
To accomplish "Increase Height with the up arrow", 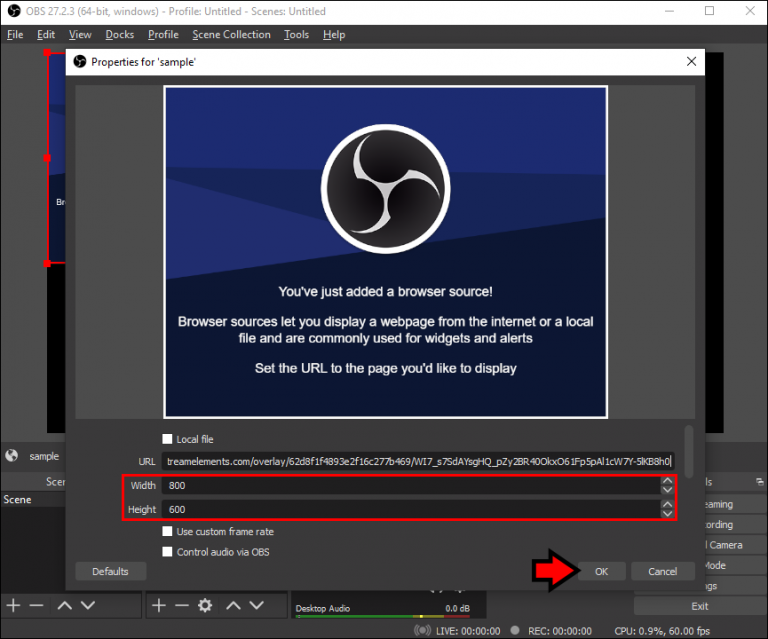I will pos(667,504).
